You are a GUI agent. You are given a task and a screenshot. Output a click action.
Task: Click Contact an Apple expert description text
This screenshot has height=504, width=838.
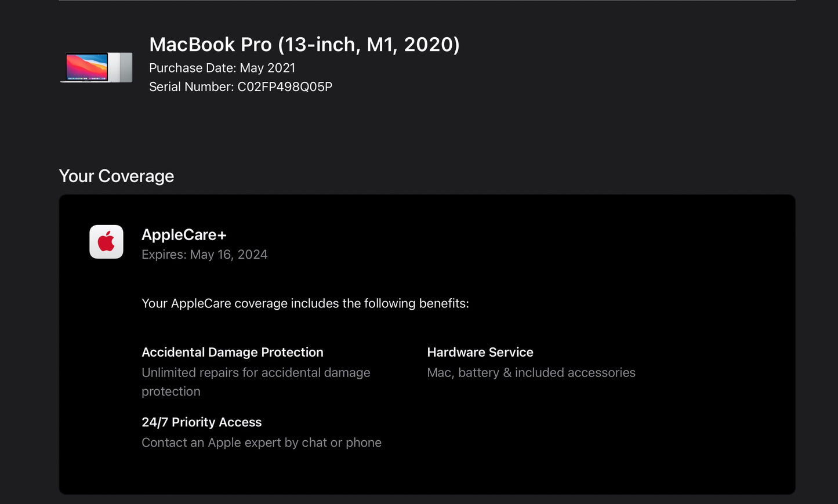[262, 443]
